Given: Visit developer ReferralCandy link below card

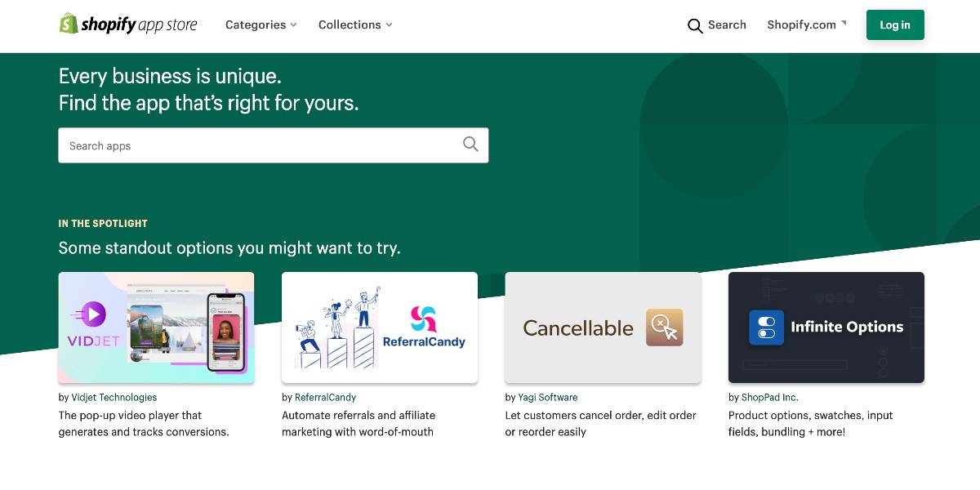Looking at the screenshot, I should (x=326, y=398).
